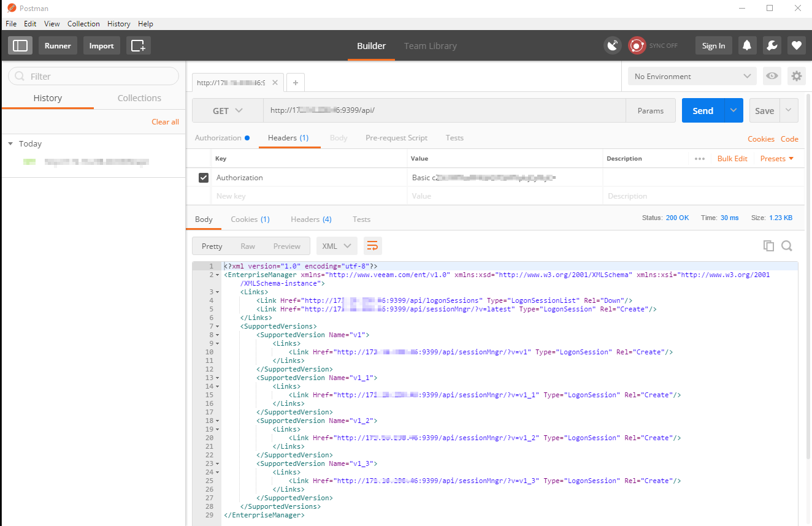This screenshot has width=812, height=526.
Task: Open environment quick look eye icon
Action: [772, 76]
